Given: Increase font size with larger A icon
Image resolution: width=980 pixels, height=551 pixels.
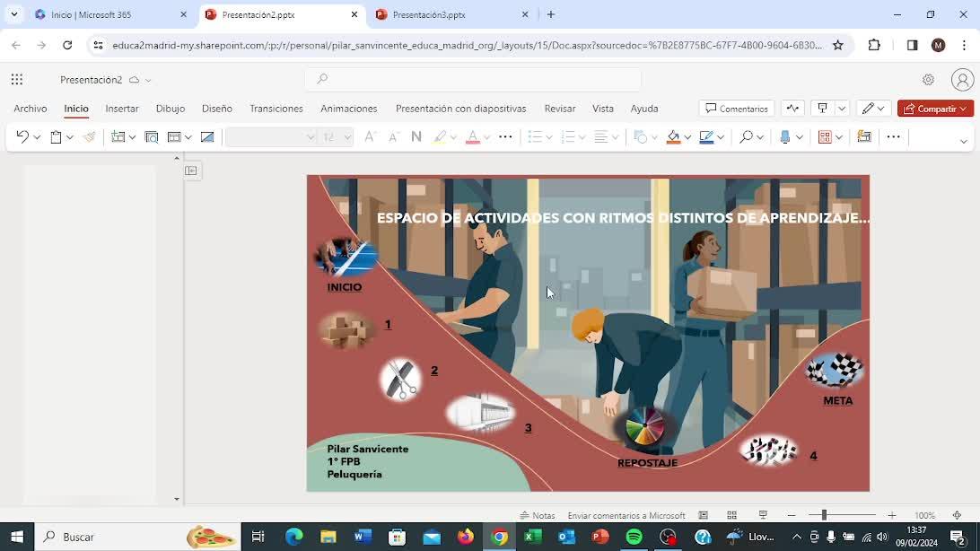Looking at the screenshot, I should (x=370, y=136).
